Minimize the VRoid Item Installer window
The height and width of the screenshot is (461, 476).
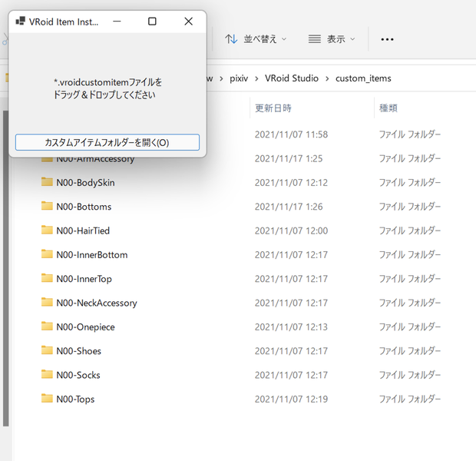pyautogui.click(x=117, y=22)
